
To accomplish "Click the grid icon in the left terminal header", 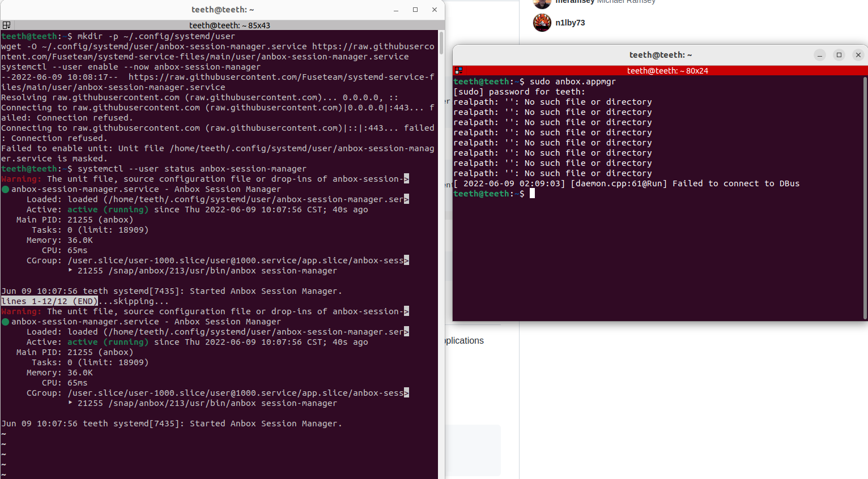I will tap(6, 25).
